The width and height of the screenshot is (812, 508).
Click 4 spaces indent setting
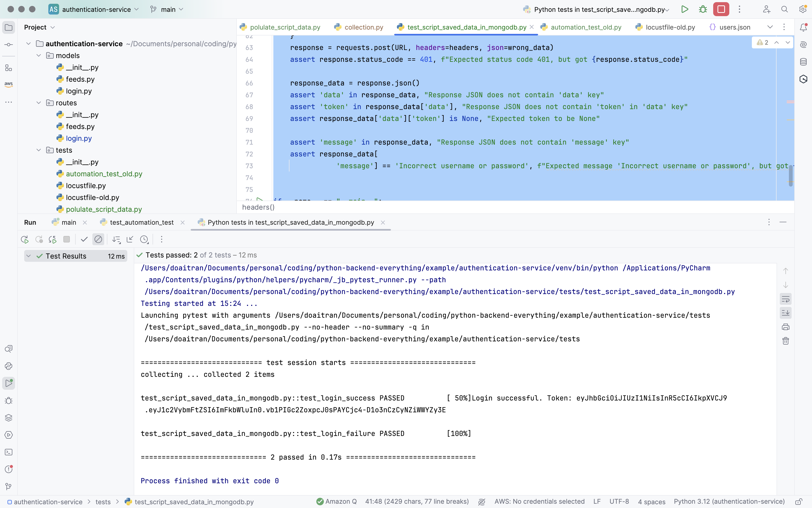(652, 502)
